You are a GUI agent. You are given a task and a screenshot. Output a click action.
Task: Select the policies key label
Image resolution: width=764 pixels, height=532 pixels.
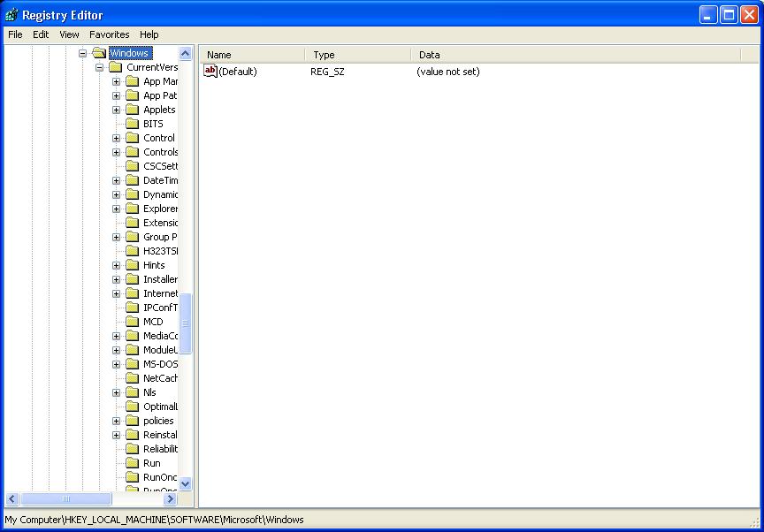158,421
